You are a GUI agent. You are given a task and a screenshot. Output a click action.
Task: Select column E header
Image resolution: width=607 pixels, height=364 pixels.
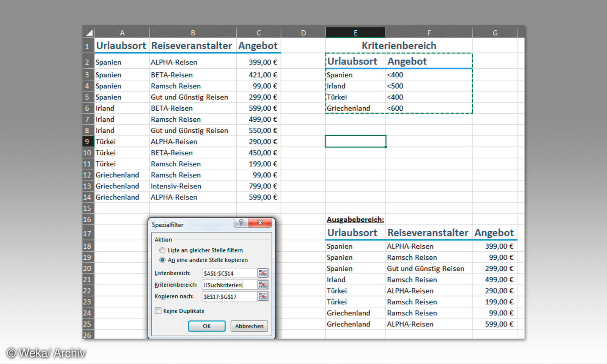[355, 32]
